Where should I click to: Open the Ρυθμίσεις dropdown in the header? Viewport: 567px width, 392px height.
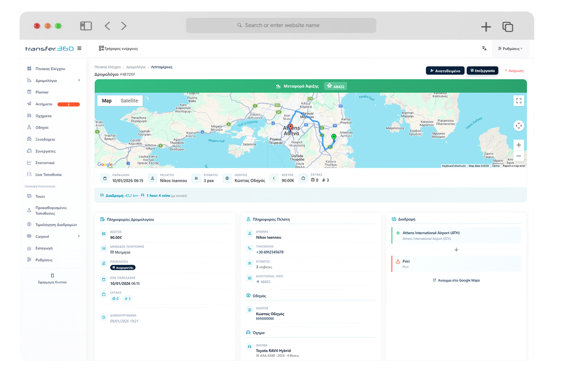click(x=510, y=48)
